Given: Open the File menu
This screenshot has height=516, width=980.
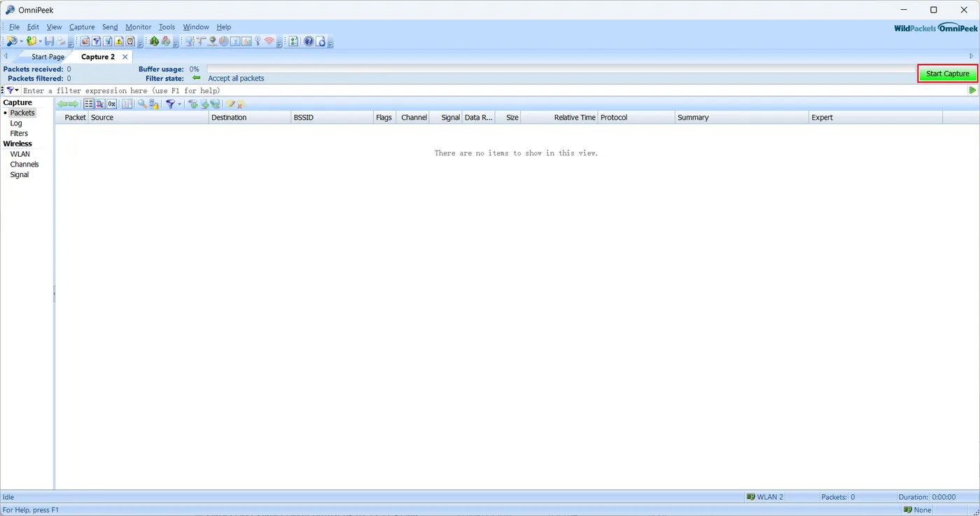Looking at the screenshot, I should 14,27.
